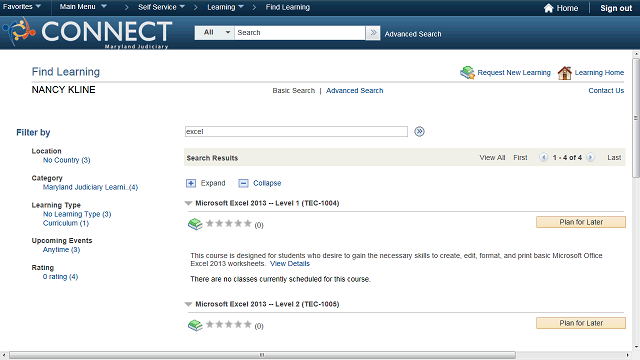This screenshot has height=360, width=640.
Task: Click the Home house icon
Action: tap(549, 8)
